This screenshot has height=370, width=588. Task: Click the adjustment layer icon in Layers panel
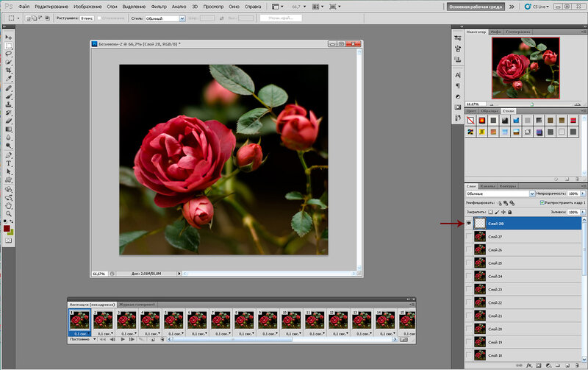click(x=548, y=365)
